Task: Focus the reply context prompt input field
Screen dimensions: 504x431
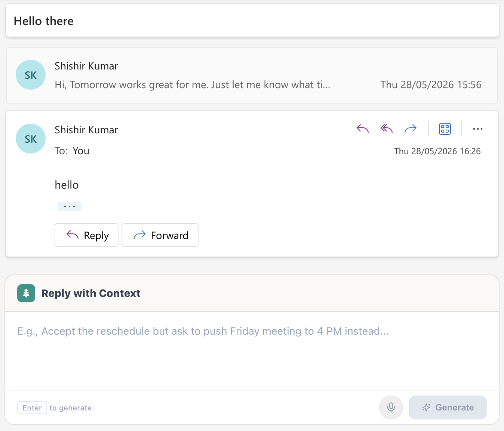Action: point(252,351)
